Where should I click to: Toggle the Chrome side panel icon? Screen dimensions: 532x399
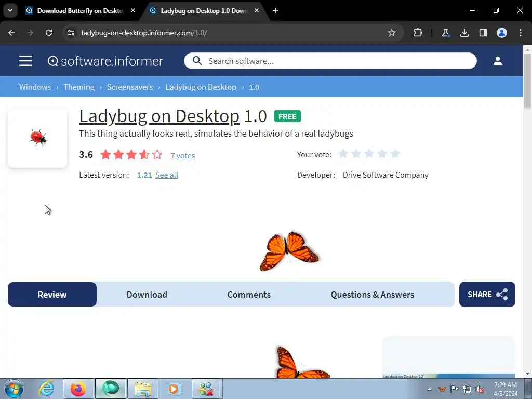point(483,33)
